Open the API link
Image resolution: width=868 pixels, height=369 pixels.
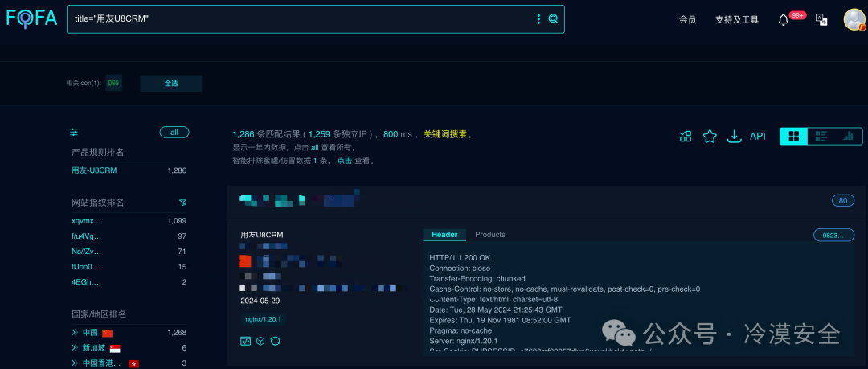pos(758,137)
